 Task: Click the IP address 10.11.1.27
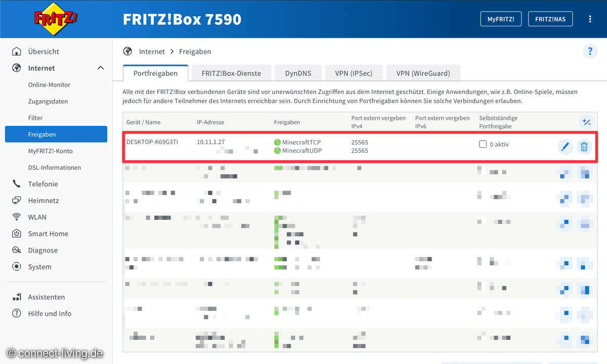(211, 142)
